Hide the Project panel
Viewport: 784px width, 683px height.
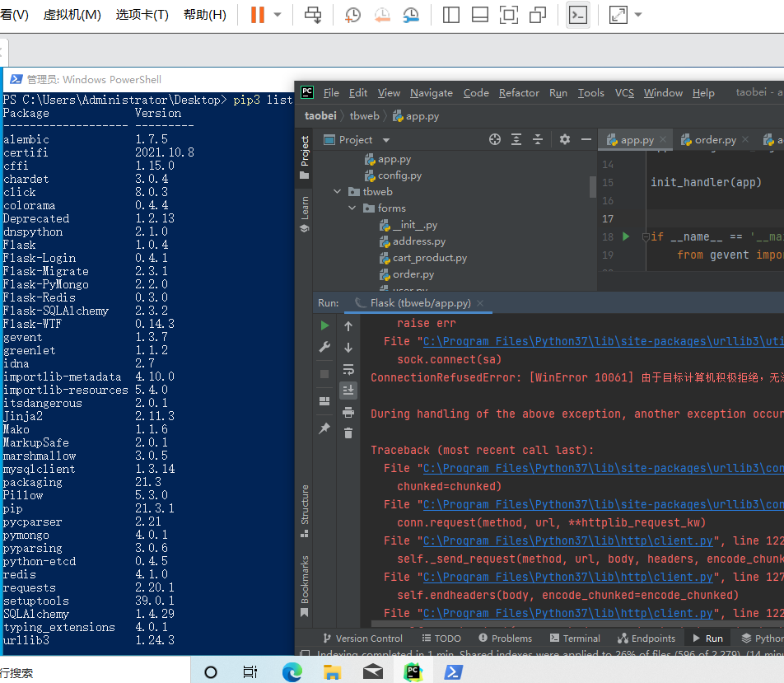click(x=586, y=139)
